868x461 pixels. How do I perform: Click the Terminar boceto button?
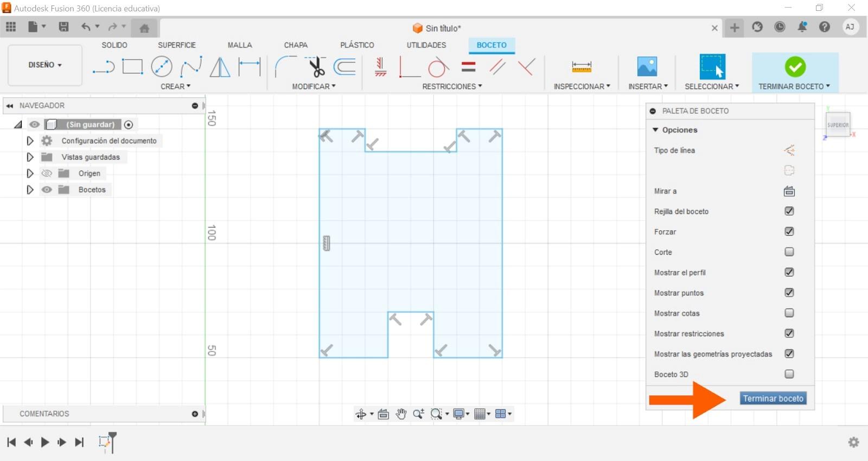coord(773,398)
